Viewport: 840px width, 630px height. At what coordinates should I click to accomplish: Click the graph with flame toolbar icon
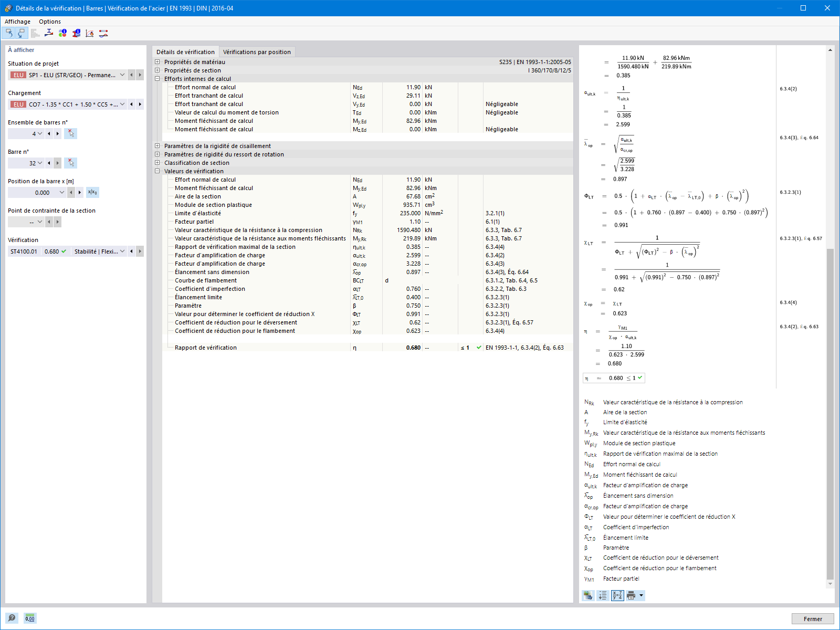pos(90,33)
